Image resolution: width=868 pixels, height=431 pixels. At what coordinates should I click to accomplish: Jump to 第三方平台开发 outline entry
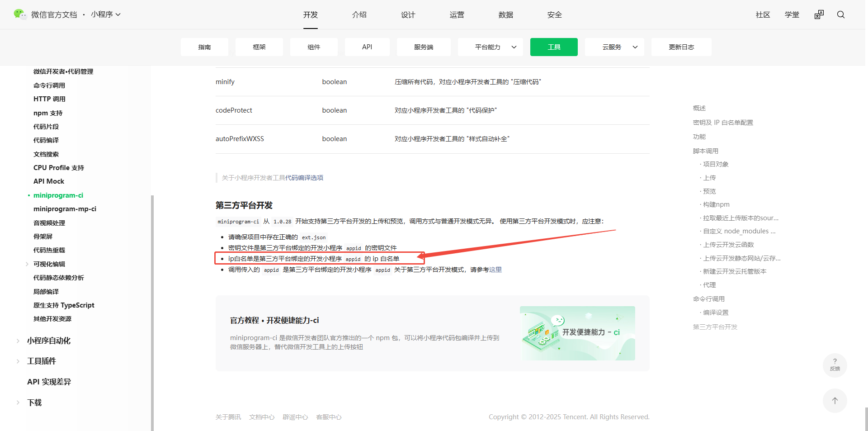[x=715, y=327]
